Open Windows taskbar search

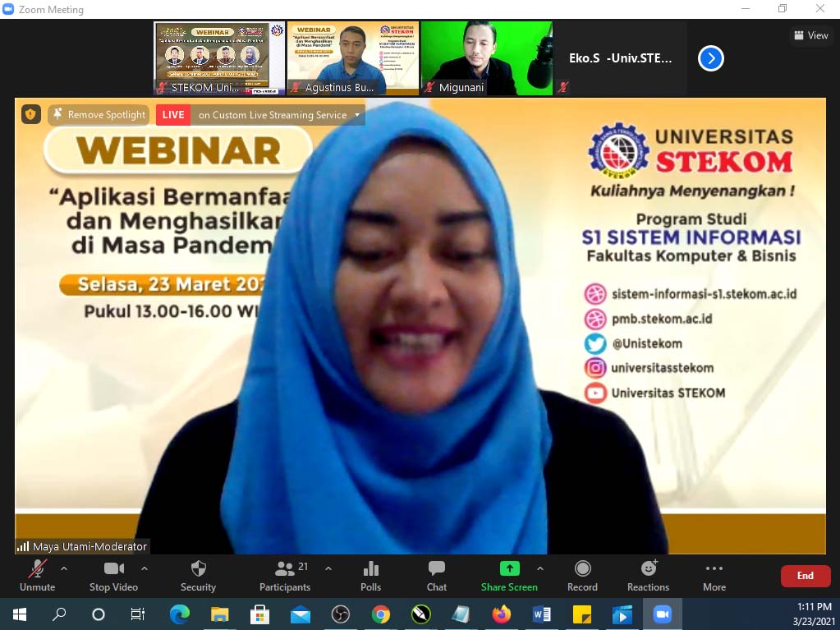point(59,614)
